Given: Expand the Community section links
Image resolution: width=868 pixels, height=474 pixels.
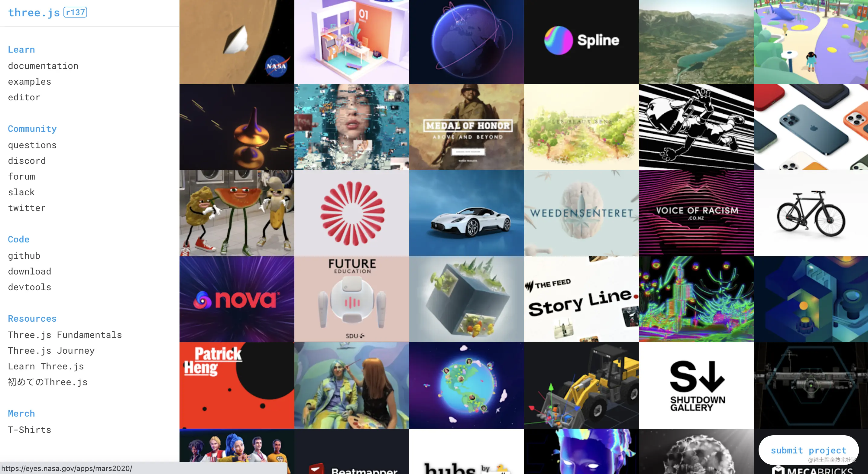Looking at the screenshot, I should coord(31,129).
